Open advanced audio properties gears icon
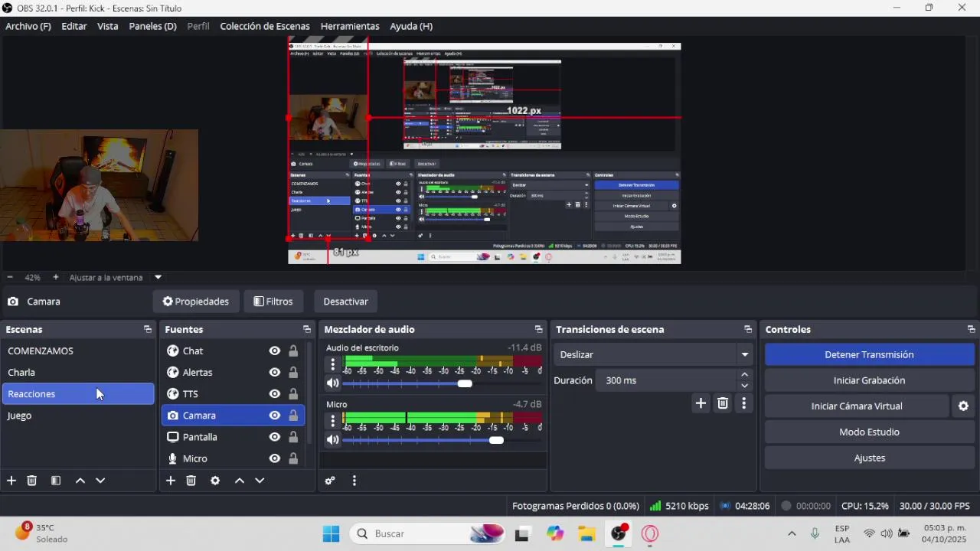 (x=330, y=481)
